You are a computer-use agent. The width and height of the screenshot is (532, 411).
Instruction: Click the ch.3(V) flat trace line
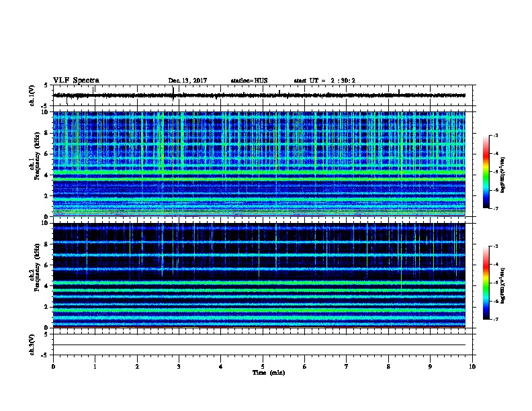coord(259,345)
